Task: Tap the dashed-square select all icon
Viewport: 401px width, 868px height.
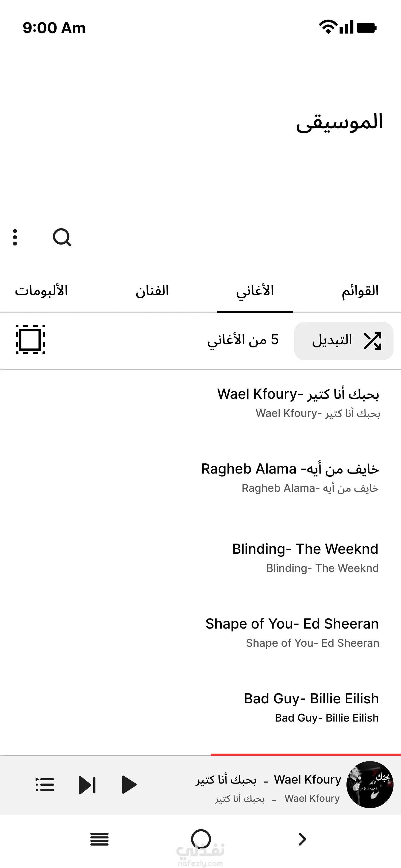Action: pos(30,339)
